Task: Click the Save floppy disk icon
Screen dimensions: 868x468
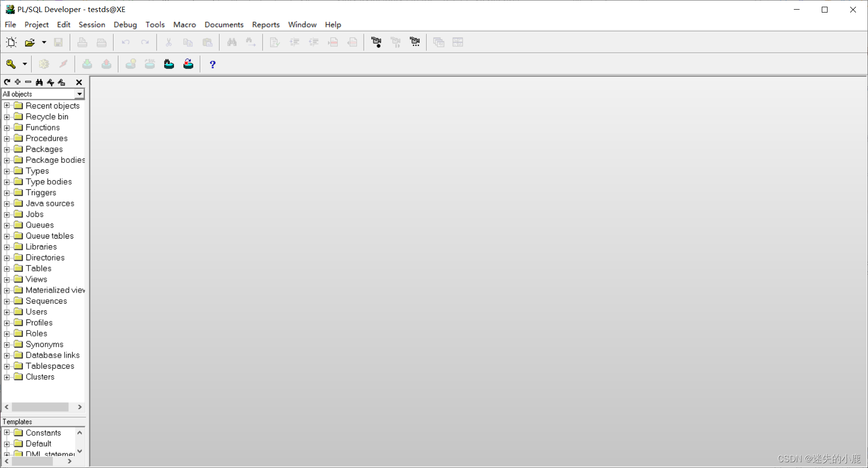Action: (x=58, y=42)
